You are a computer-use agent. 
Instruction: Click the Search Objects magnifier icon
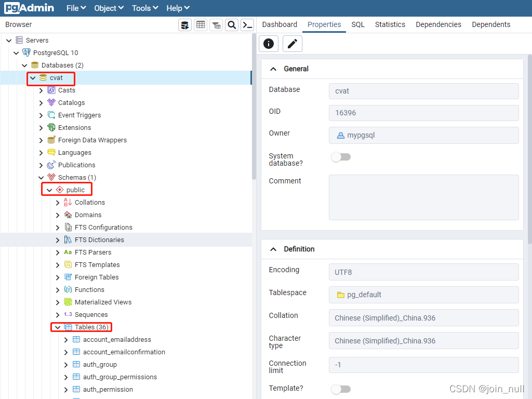click(x=232, y=25)
